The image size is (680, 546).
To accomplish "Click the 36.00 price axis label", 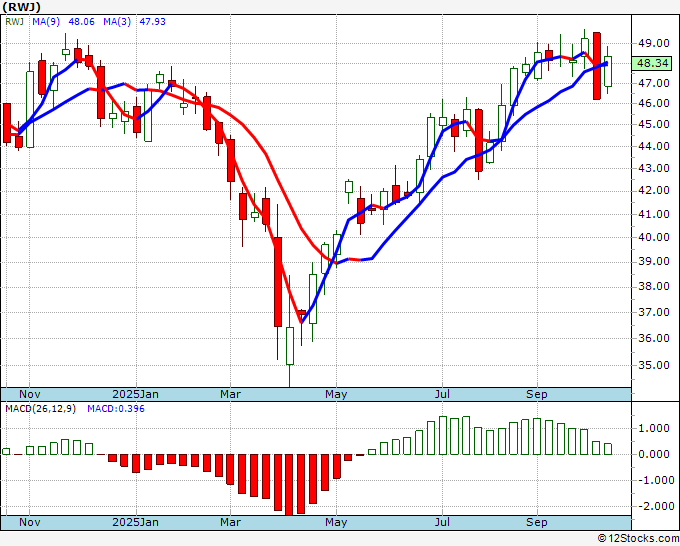I will point(653,338).
